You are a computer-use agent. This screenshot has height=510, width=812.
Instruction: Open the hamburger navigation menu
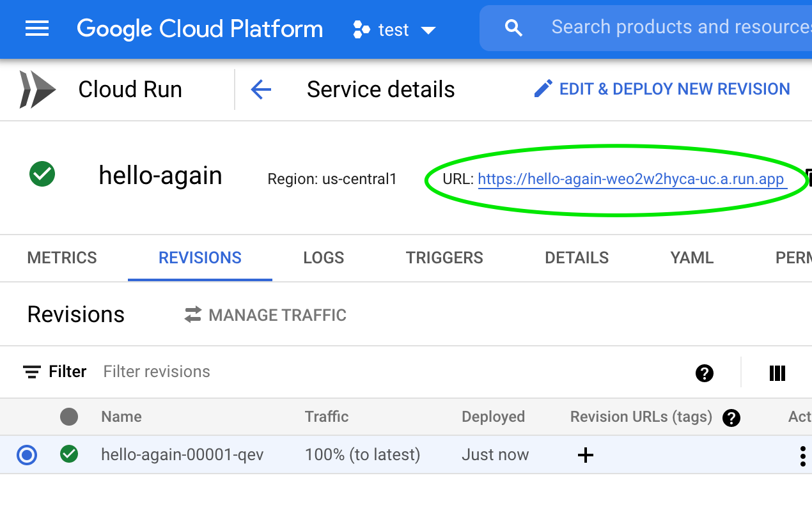click(37, 29)
